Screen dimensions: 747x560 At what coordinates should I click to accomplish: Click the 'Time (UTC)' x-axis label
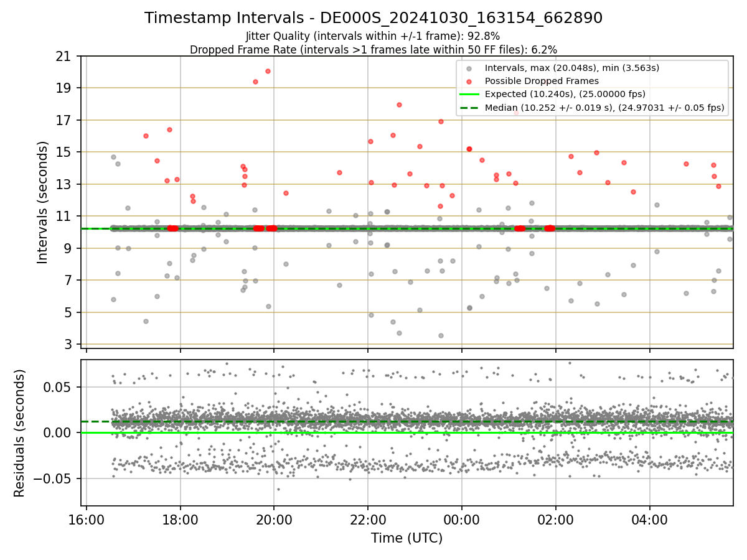point(407,538)
